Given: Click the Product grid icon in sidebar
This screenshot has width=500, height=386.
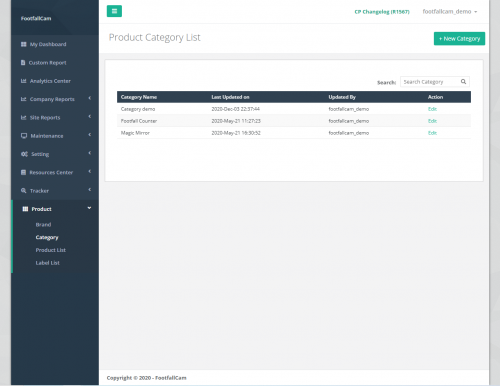Looking at the screenshot, I should coord(25,209).
